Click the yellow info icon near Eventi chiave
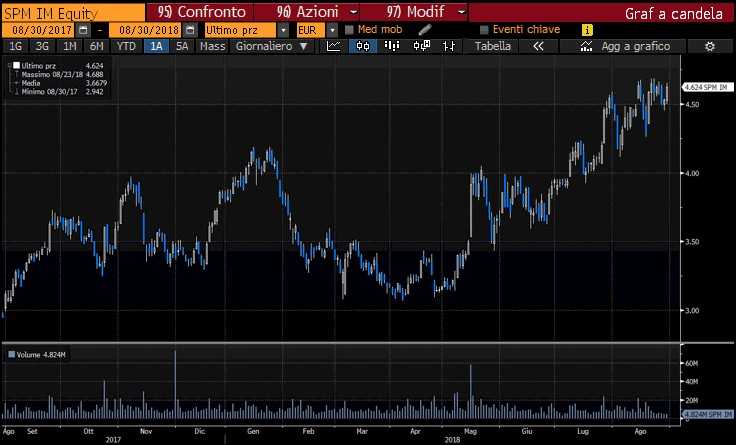 [586, 30]
